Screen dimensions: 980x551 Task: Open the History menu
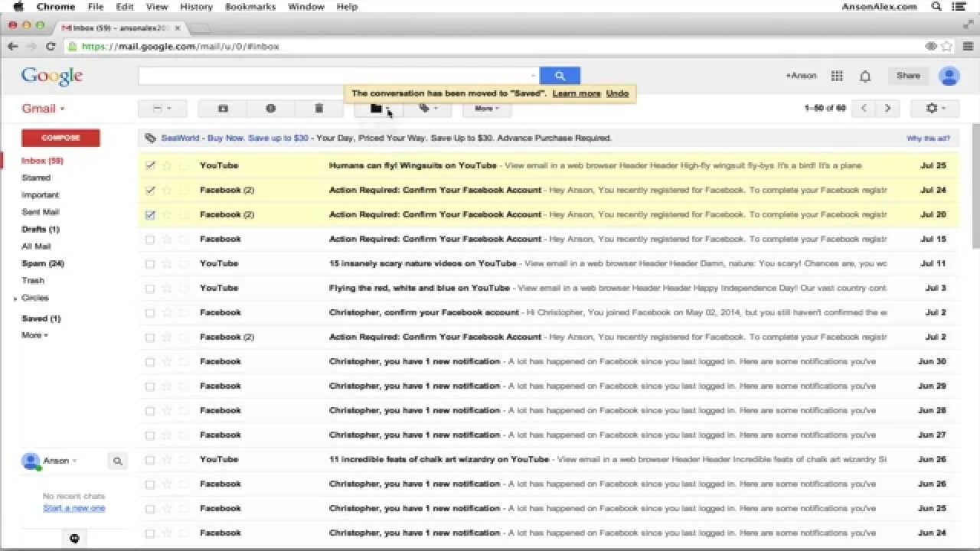196,7
